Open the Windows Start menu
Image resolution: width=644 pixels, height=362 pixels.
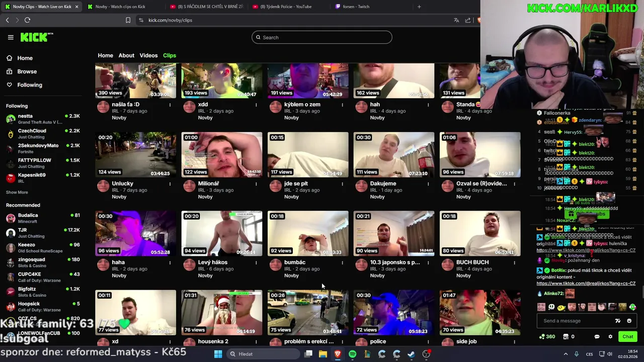point(218,354)
